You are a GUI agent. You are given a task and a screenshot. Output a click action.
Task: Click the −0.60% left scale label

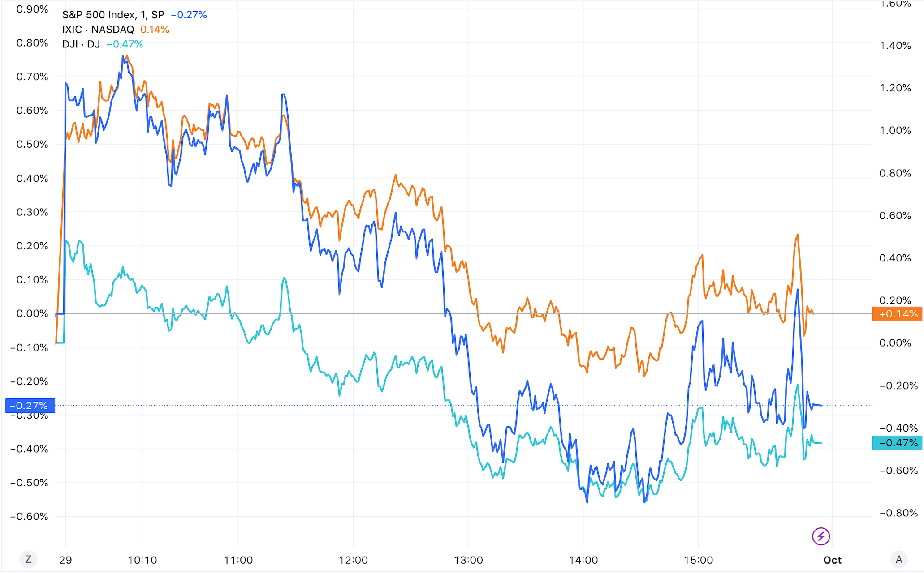point(30,517)
